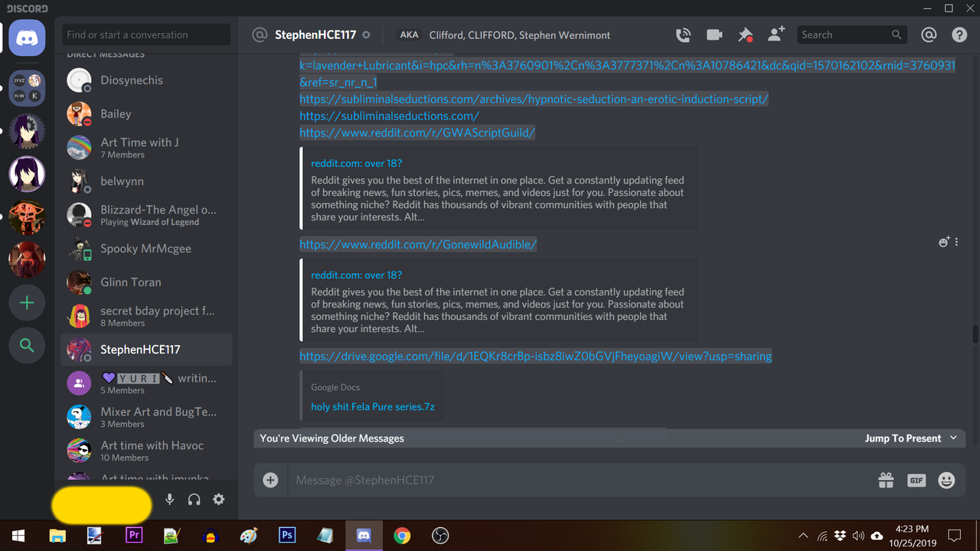980x551 pixels.
Task: Click second 'reddit.com: over 18?' embed title
Action: 356,275
